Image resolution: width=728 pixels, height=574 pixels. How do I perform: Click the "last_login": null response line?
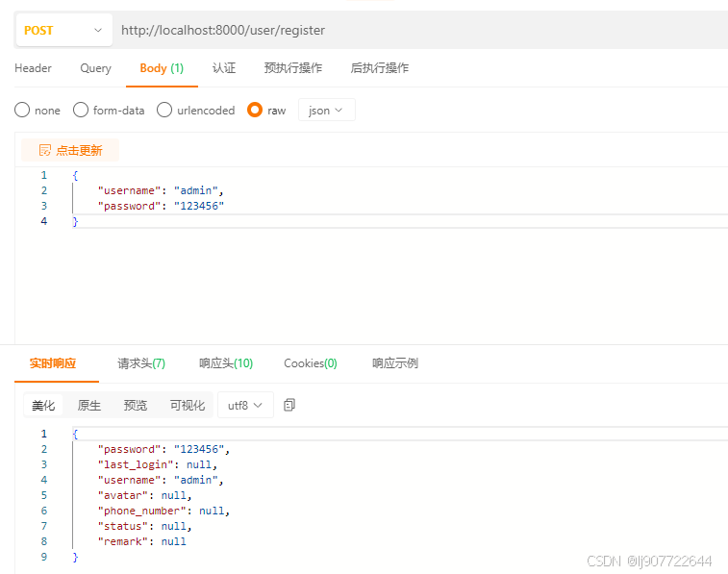[x=158, y=464]
